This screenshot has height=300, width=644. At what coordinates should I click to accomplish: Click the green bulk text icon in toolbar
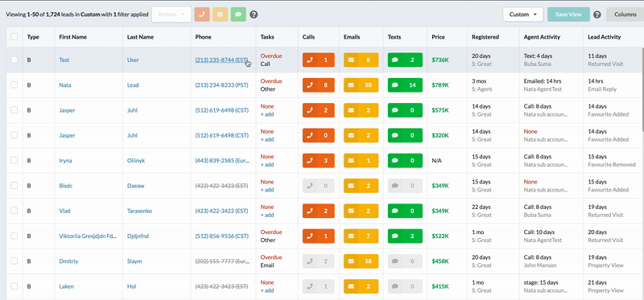[x=238, y=14]
